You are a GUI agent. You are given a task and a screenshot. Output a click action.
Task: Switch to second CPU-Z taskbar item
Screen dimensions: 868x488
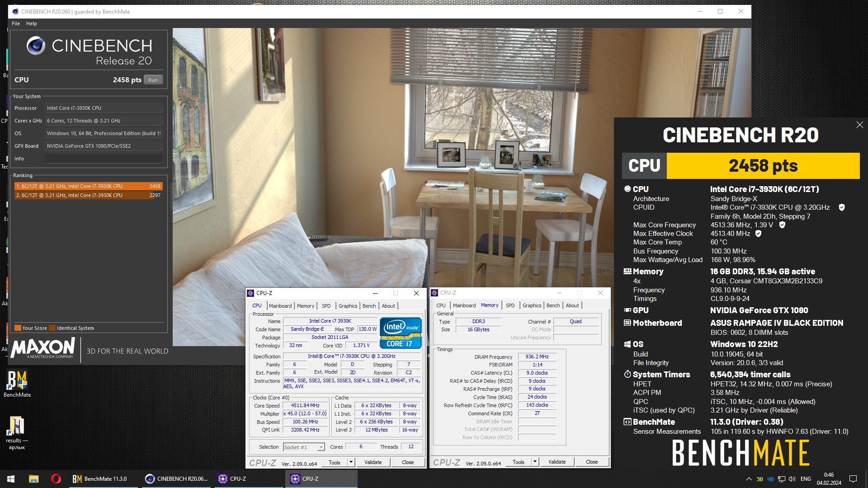click(x=321, y=479)
